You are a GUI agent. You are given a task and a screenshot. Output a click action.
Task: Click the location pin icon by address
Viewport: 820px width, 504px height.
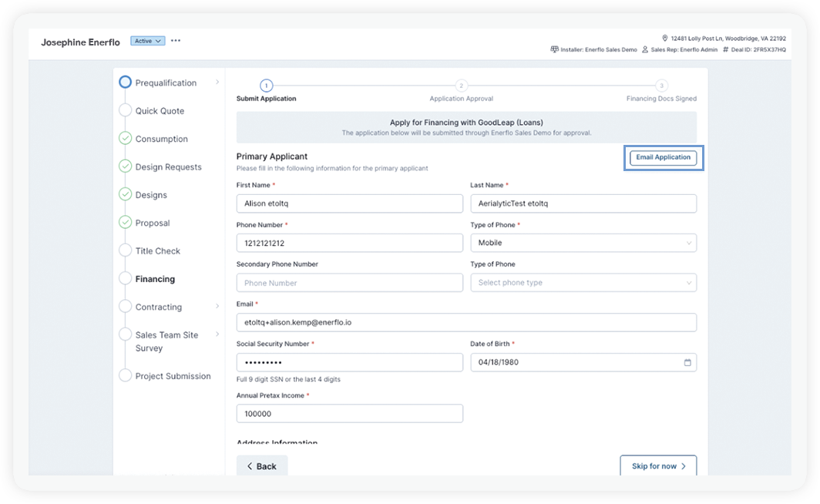(x=664, y=39)
